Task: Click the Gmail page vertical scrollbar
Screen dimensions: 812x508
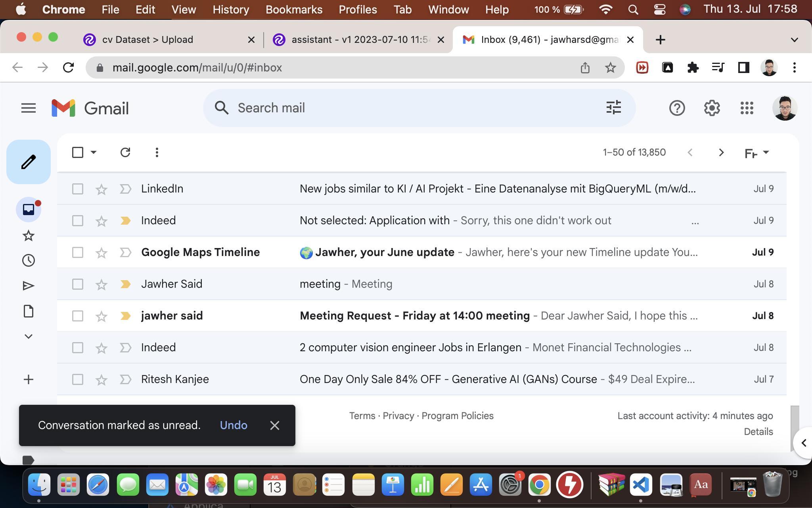Action: click(x=795, y=429)
